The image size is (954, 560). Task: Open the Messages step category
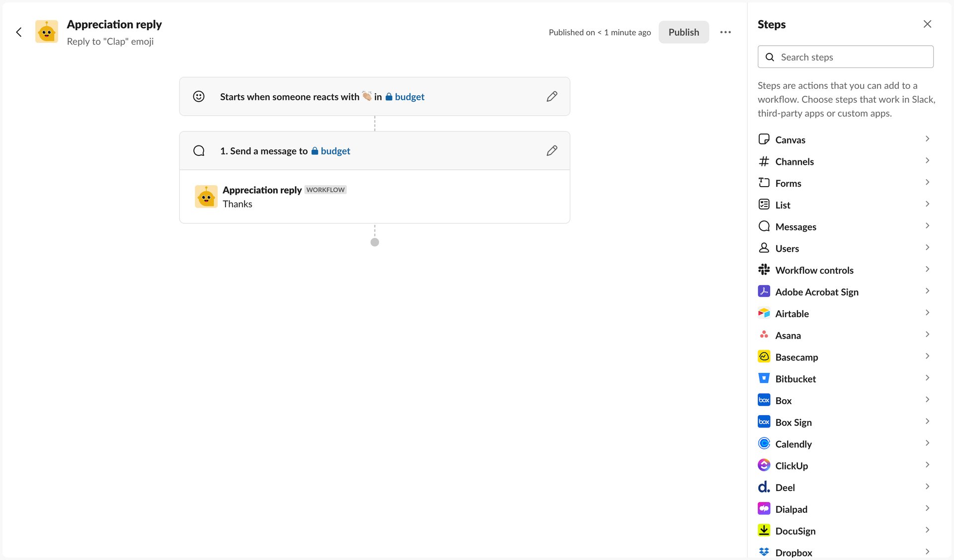coord(795,226)
